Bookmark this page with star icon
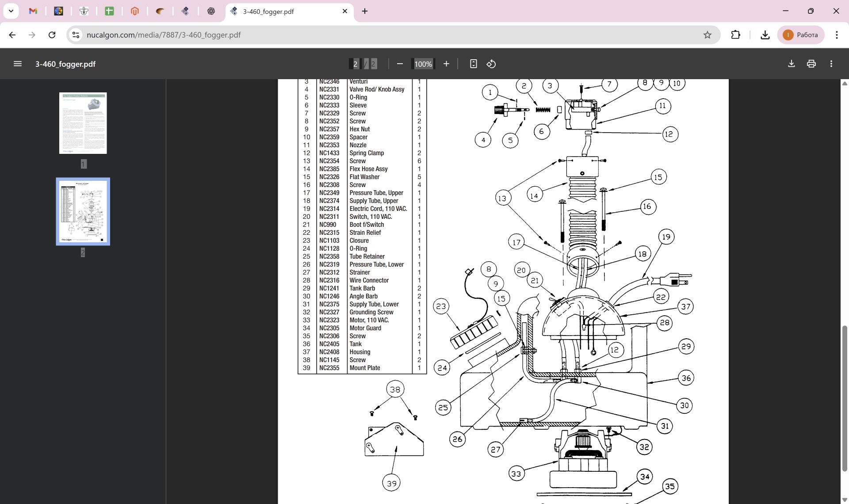This screenshot has height=504, width=849. tap(707, 35)
